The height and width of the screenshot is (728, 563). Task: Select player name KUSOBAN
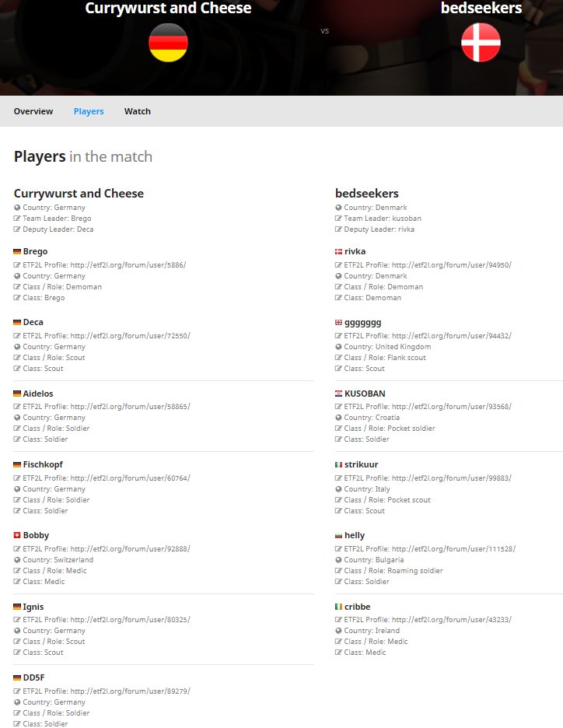[x=365, y=394]
